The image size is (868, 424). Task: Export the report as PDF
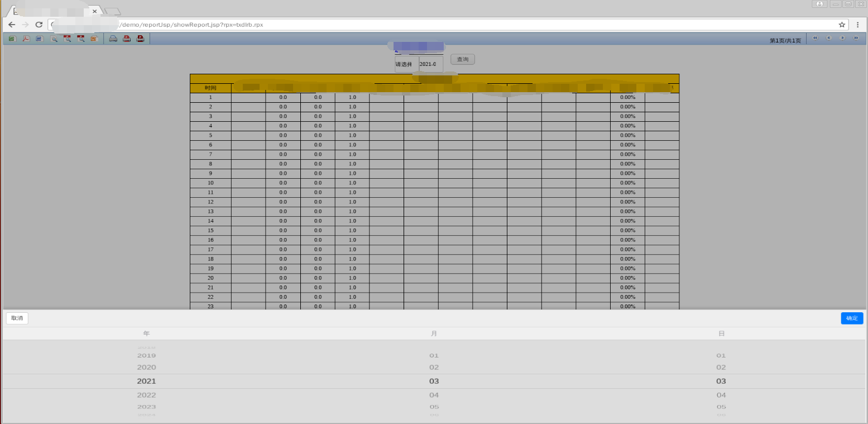coord(26,39)
